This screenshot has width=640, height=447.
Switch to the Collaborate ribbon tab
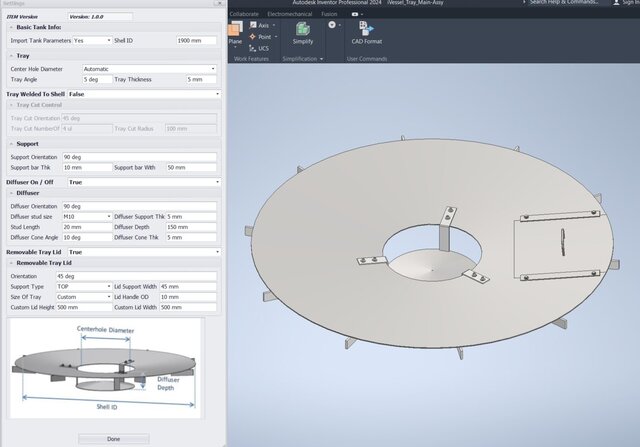tap(245, 14)
